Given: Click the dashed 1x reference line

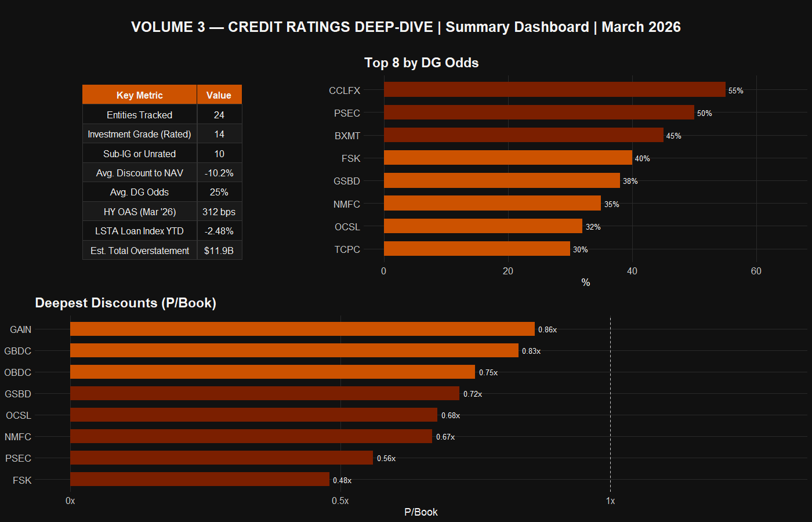Looking at the screenshot, I should [610, 406].
